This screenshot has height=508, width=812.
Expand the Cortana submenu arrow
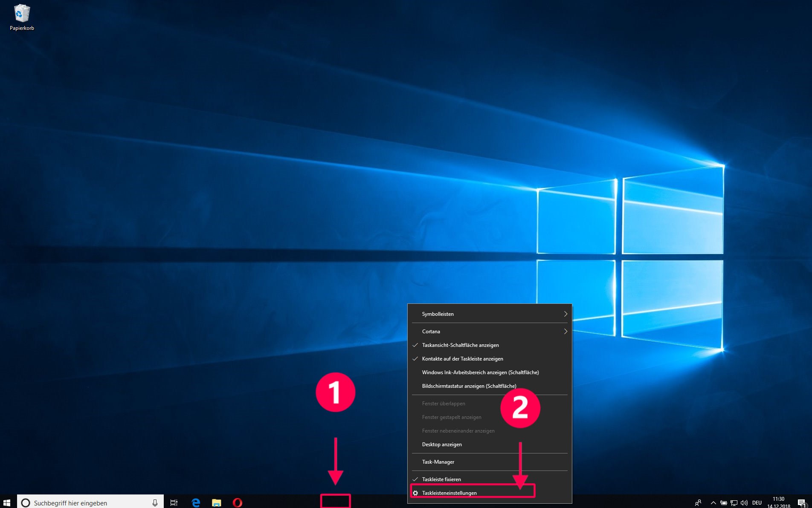(565, 332)
